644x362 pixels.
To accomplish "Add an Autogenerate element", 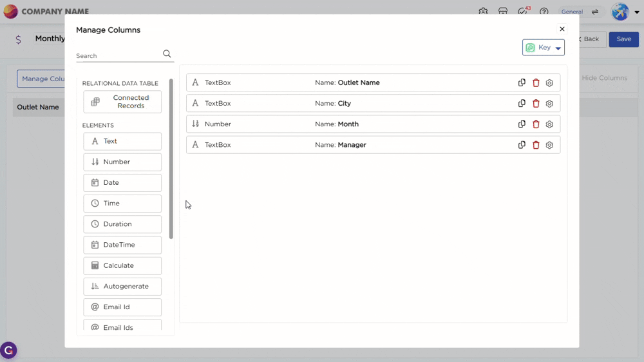I will (122, 287).
